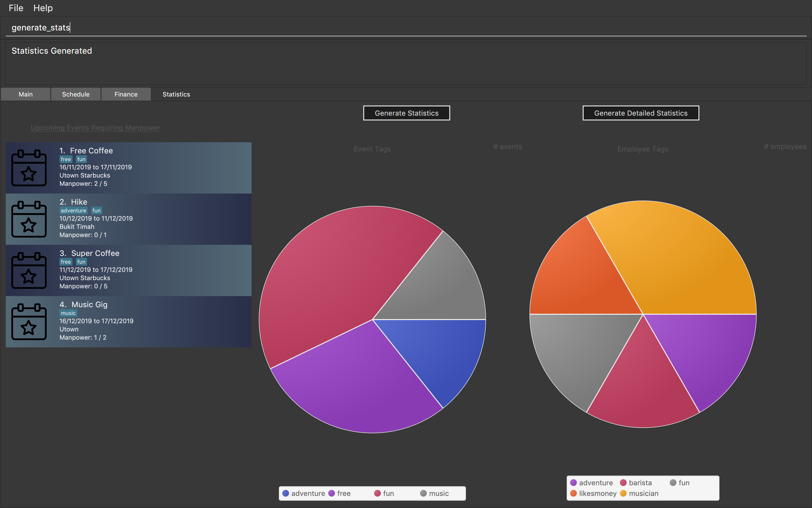
Task: Click 'musician' legend entry under employee pie
Action: [639, 493]
